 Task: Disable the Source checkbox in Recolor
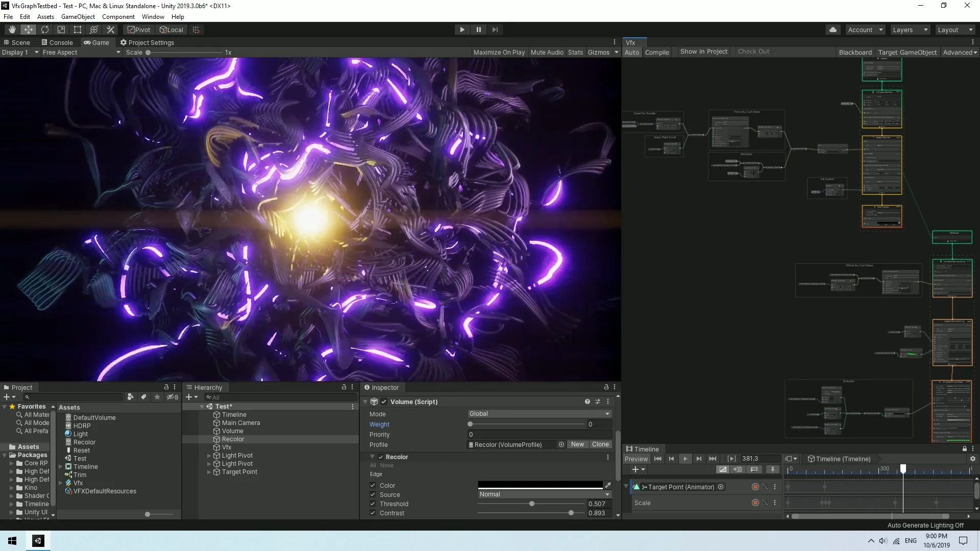[x=373, y=494]
